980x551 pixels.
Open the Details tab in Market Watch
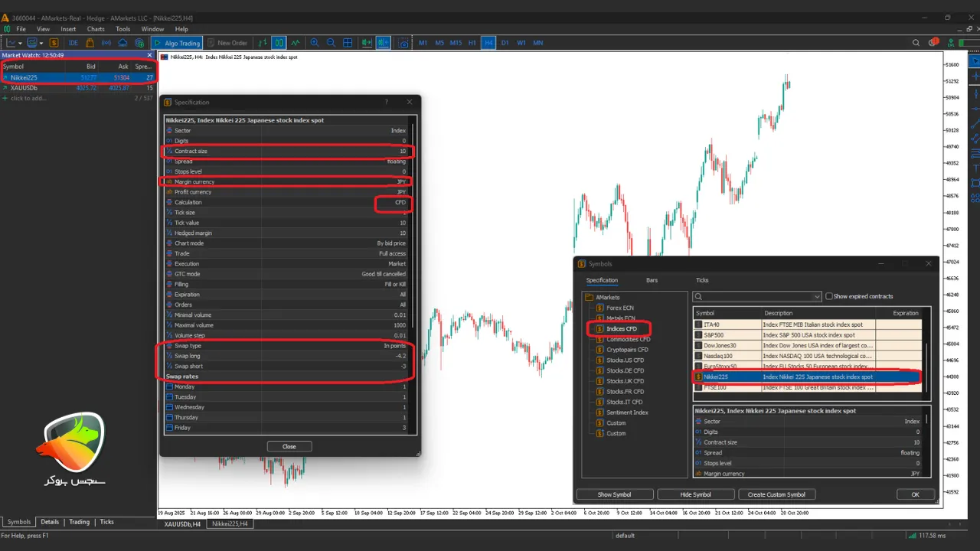tap(50, 522)
